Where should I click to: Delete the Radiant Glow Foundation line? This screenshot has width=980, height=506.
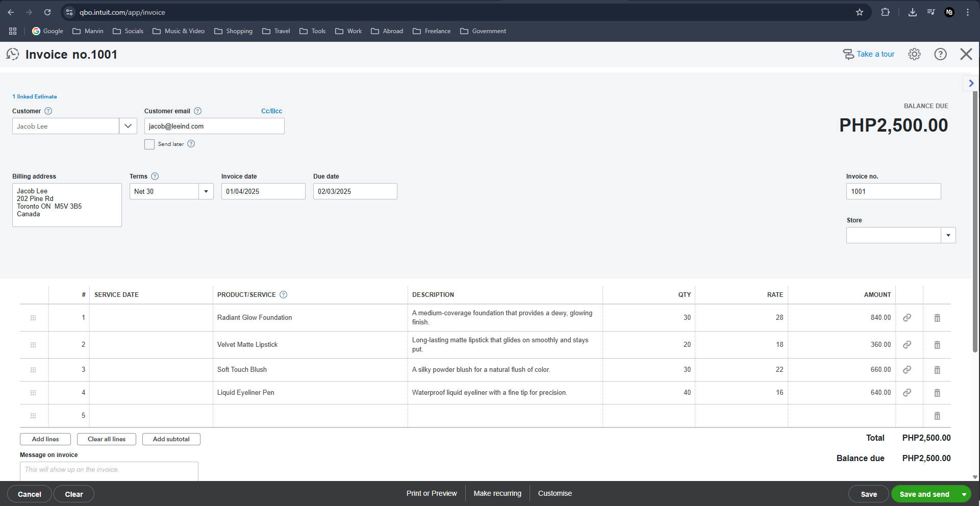pyautogui.click(x=937, y=318)
